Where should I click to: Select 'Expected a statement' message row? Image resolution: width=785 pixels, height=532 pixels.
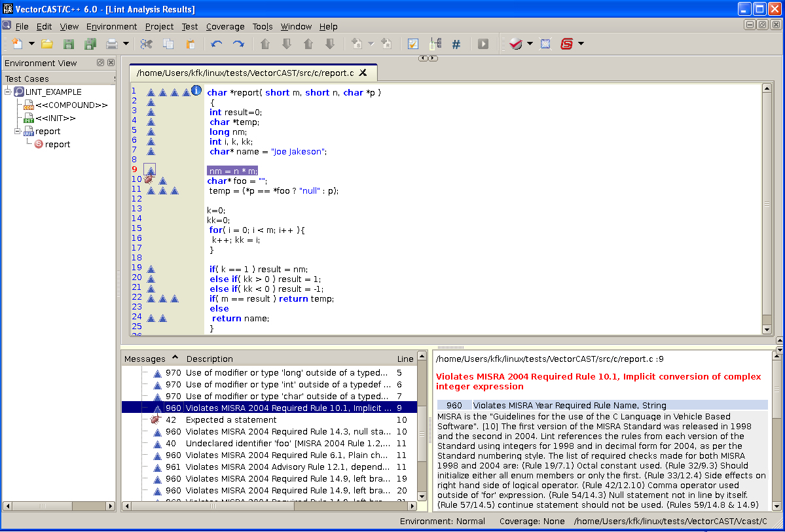pyautogui.click(x=230, y=419)
